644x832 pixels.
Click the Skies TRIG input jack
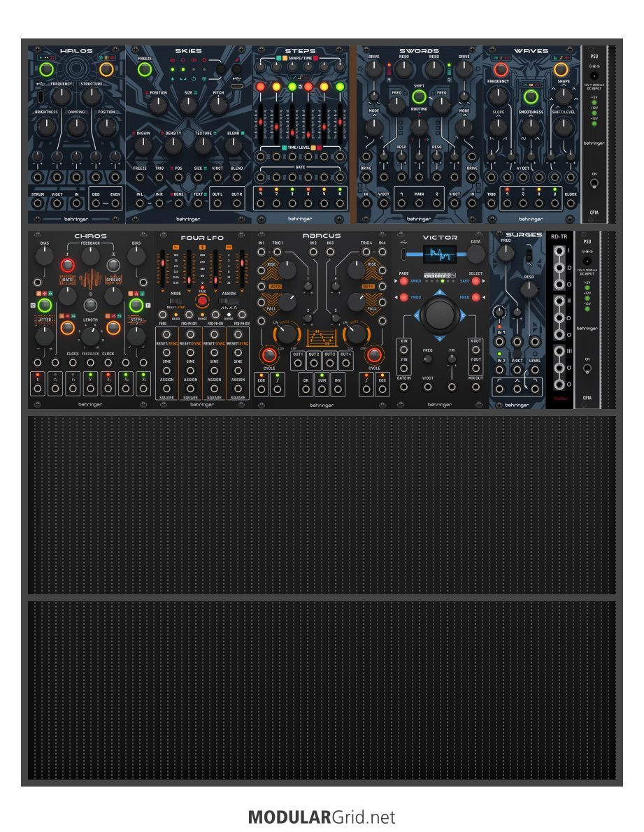(x=159, y=177)
